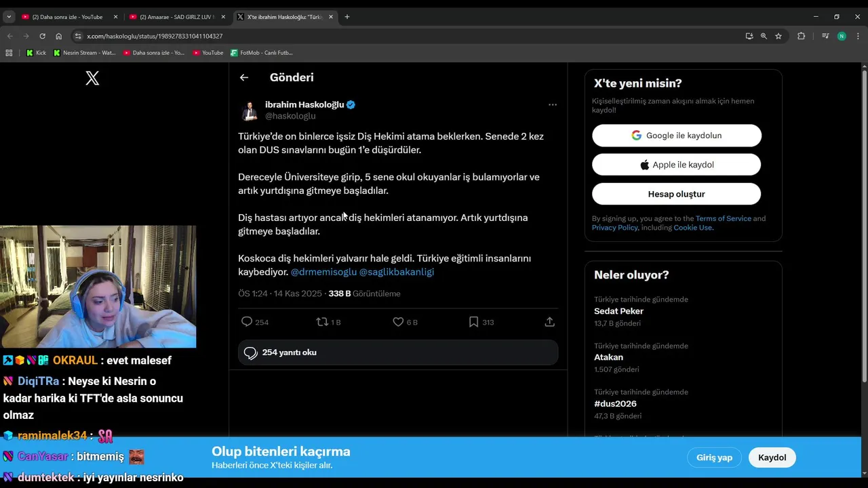Click the Kaydol button in bottom banner
The height and width of the screenshot is (488, 868).
[x=772, y=457]
